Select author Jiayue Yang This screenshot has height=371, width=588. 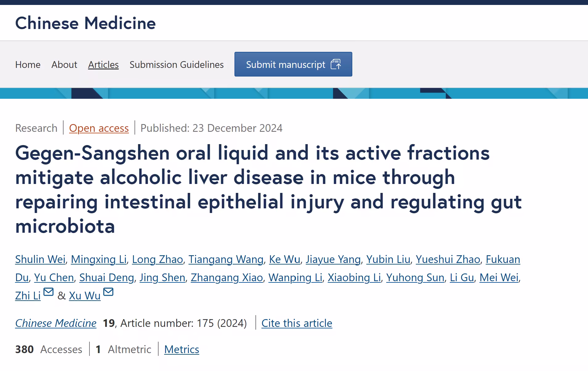pyautogui.click(x=333, y=259)
